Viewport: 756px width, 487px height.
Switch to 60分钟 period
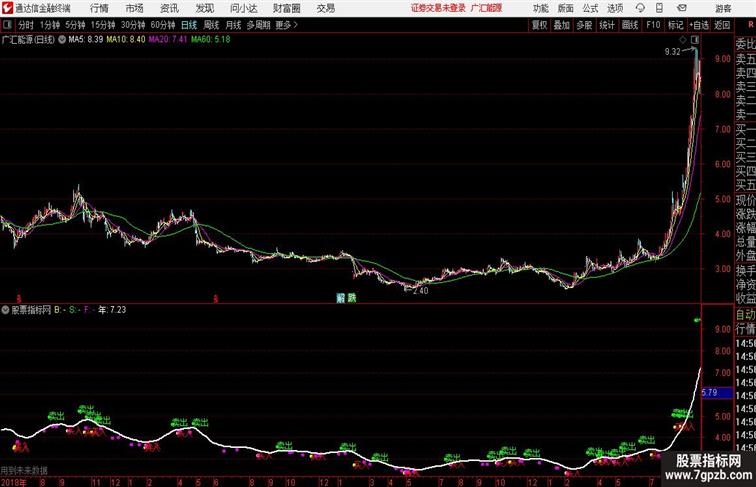tap(163, 25)
